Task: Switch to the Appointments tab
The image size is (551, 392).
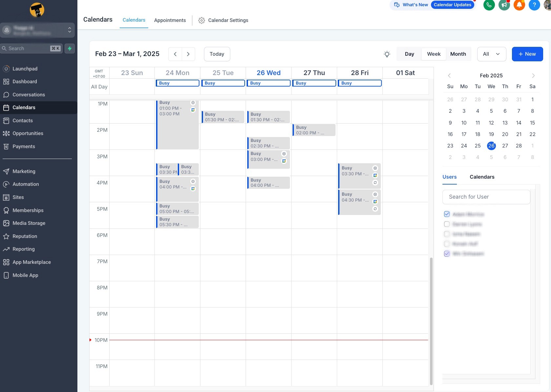Action: tap(170, 20)
